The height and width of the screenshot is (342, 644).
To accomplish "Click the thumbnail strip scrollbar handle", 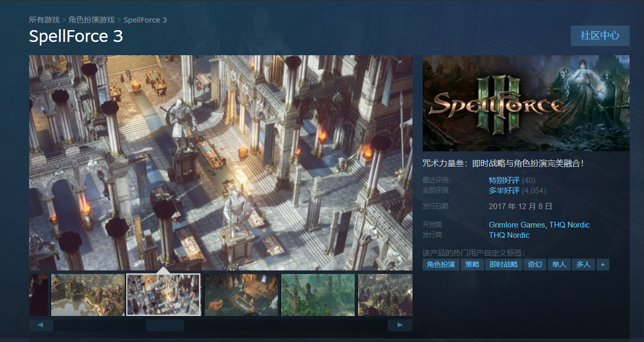I will [165, 325].
